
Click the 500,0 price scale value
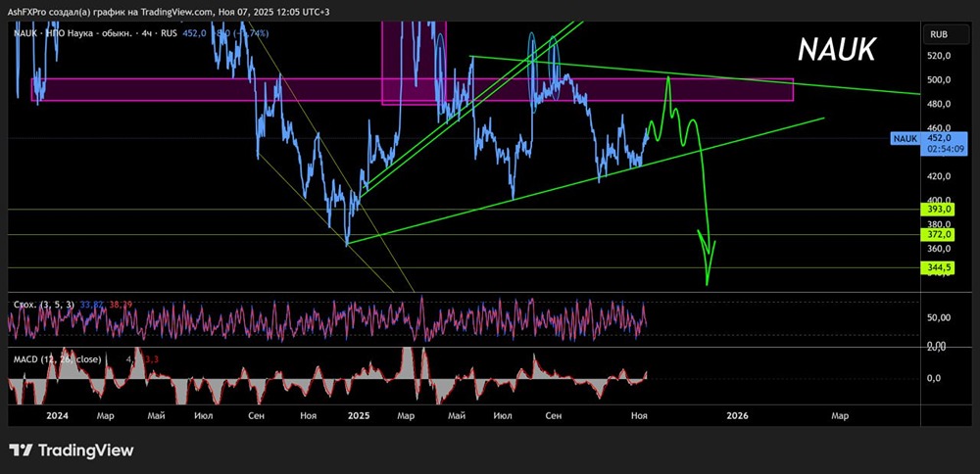940,80
